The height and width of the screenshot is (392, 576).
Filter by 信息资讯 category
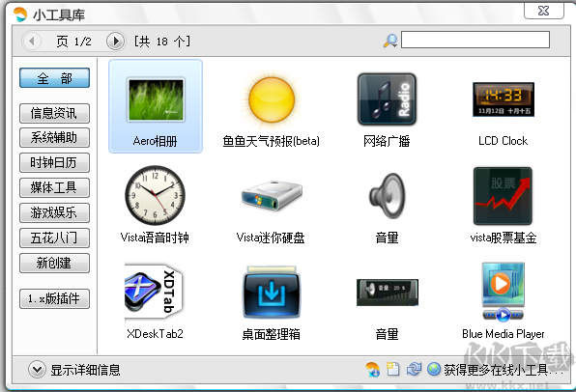pos(54,113)
